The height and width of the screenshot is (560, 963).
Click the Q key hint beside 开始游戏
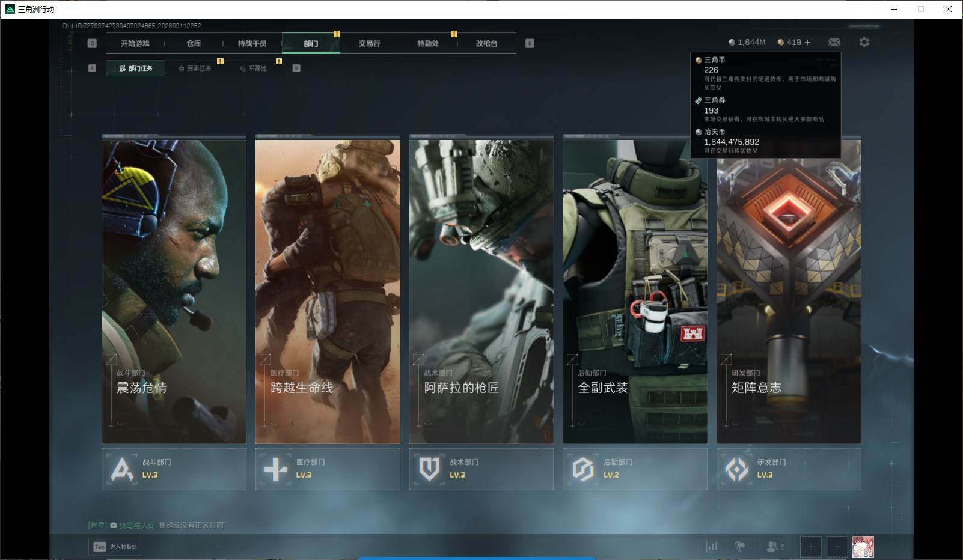92,43
